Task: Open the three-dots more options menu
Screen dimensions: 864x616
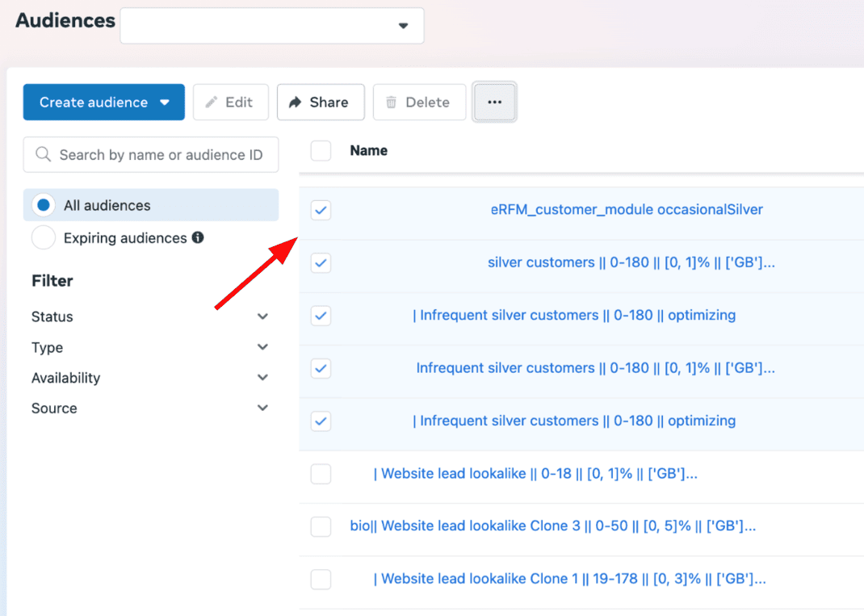Action: coord(495,102)
